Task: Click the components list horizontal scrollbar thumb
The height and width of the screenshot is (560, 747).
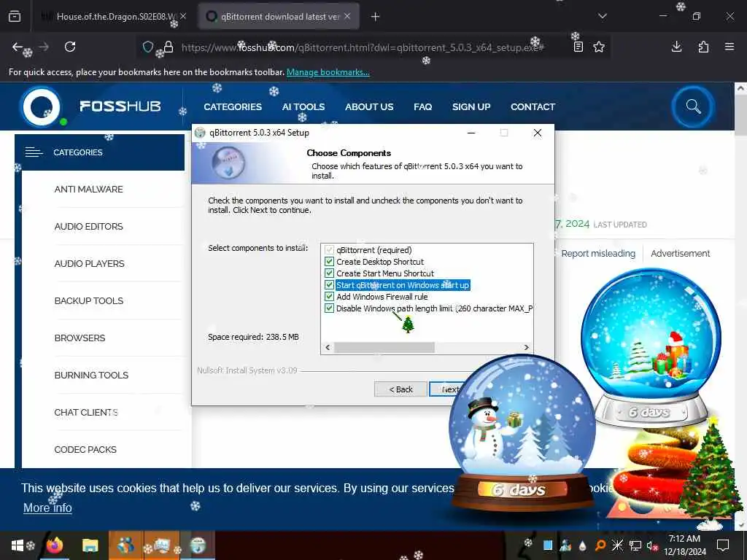Action: 384,347
